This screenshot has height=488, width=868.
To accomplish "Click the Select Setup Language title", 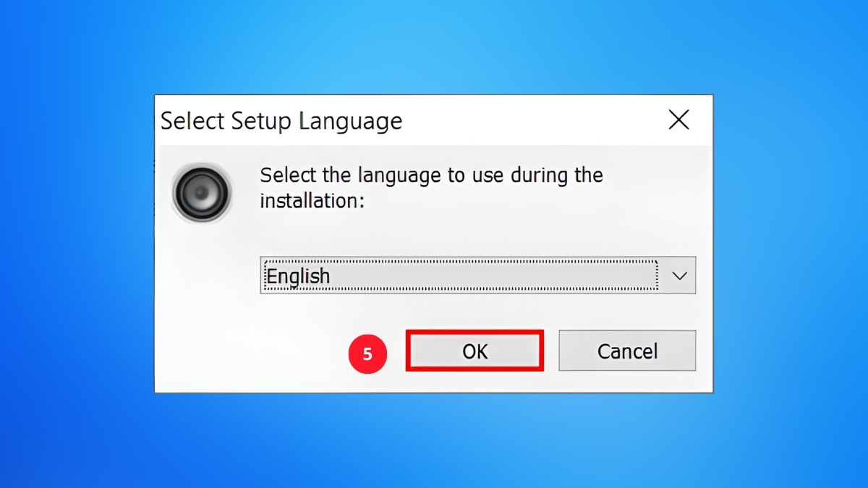I will click(281, 120).
